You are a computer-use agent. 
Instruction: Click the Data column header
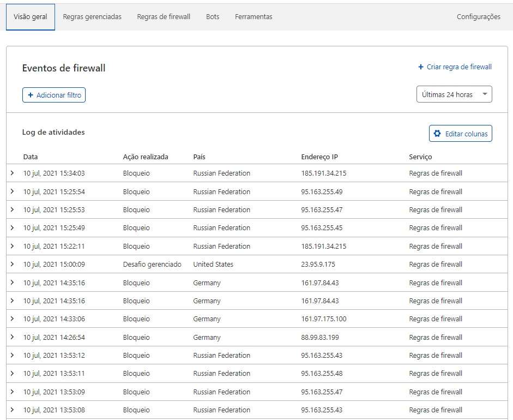(x=31, y=157)
